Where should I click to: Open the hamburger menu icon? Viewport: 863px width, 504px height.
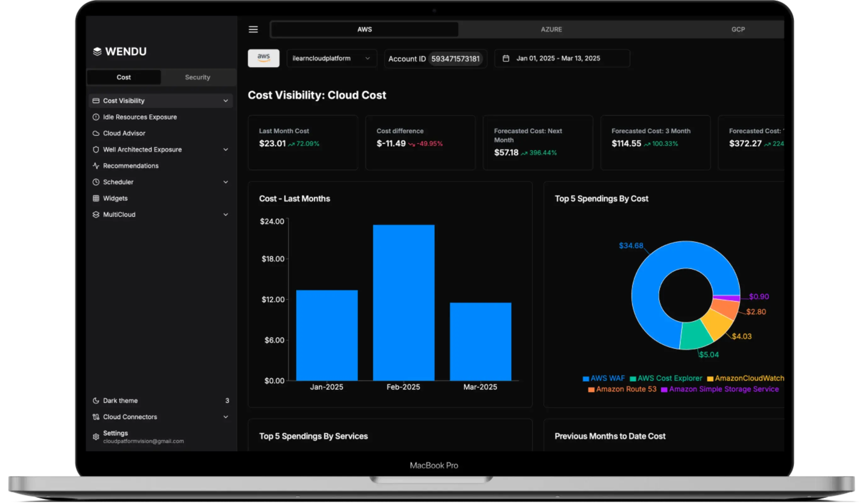point(253,30)
